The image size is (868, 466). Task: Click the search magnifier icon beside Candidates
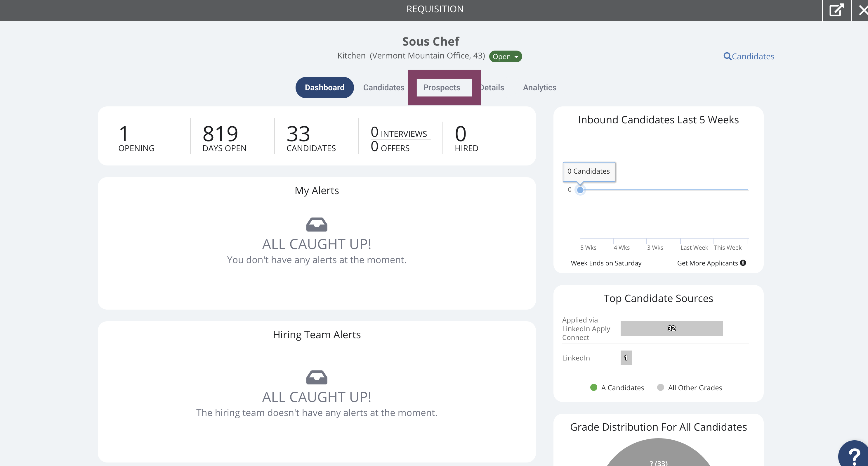pos(727,56)
